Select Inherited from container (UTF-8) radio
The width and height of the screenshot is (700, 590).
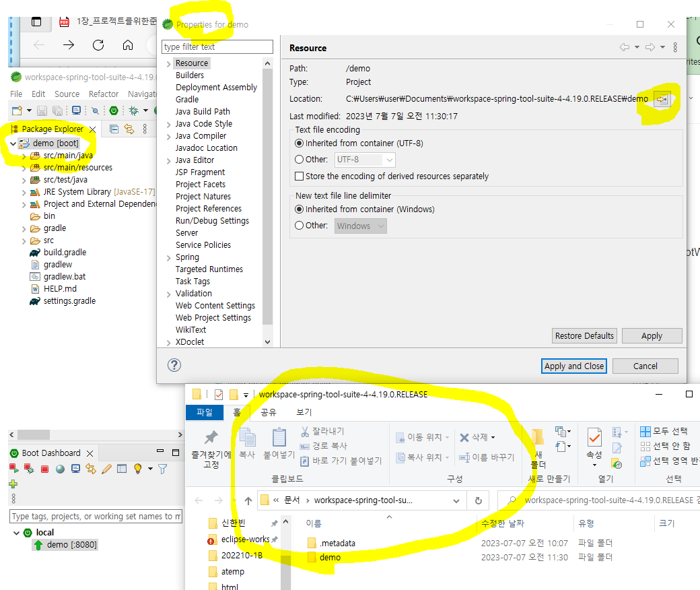[299, 143]
